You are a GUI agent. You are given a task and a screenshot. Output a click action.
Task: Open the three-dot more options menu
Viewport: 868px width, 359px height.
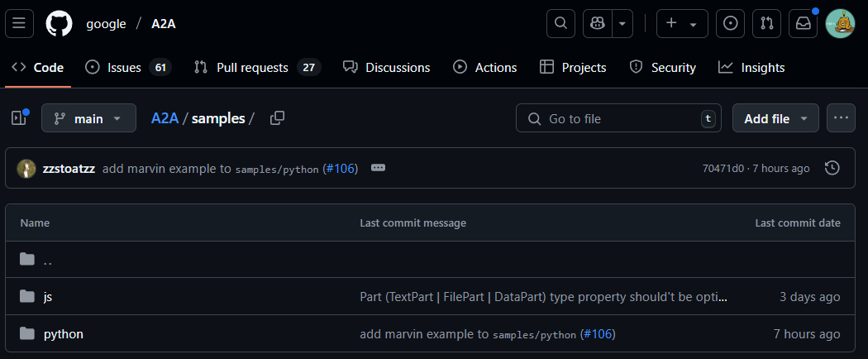(841, 118)
